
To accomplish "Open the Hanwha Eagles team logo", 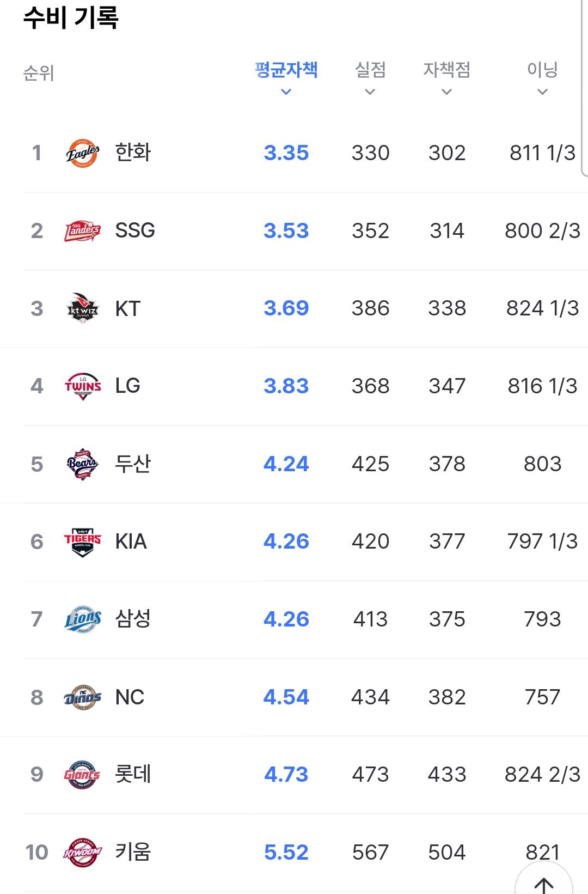I will 83,153.
